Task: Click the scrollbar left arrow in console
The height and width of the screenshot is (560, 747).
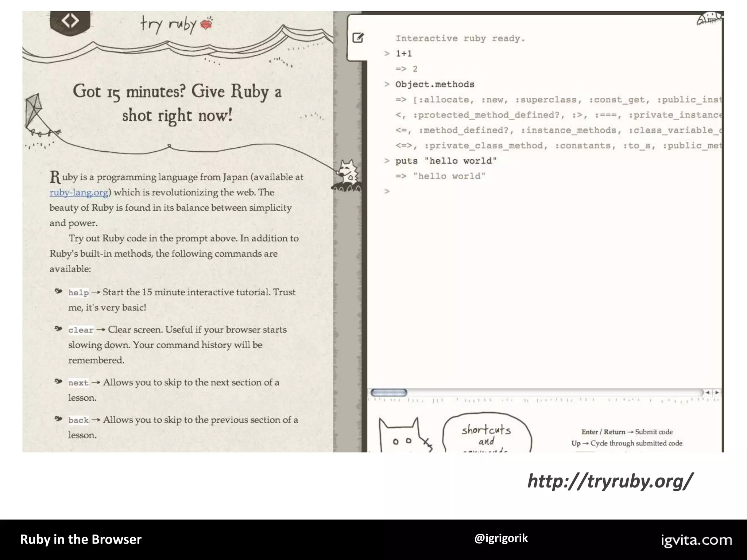Action: pos(708,393)
